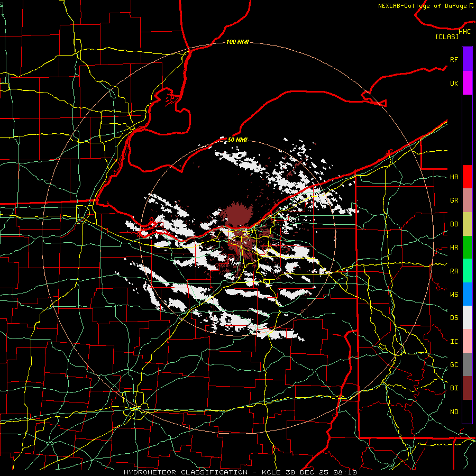Click the 'IC' legend label
The width and height of the screenshot is (476, 476).
(454, 342)
